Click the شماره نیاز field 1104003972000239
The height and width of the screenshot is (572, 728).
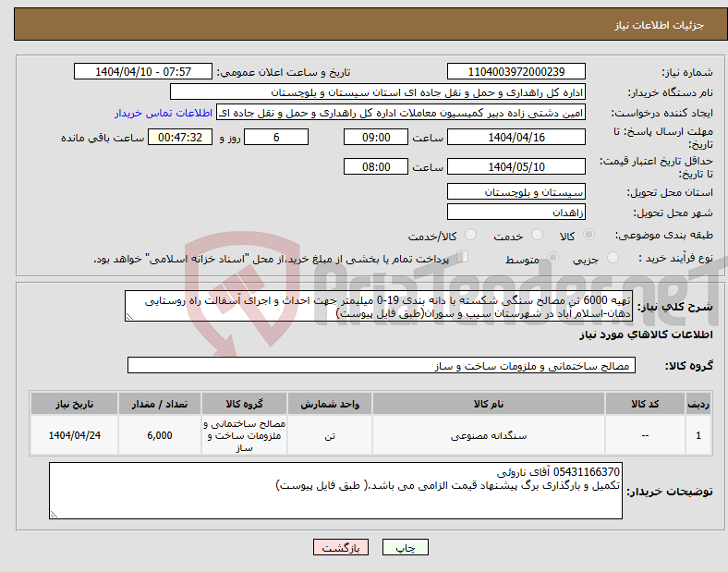coord(516,71)
